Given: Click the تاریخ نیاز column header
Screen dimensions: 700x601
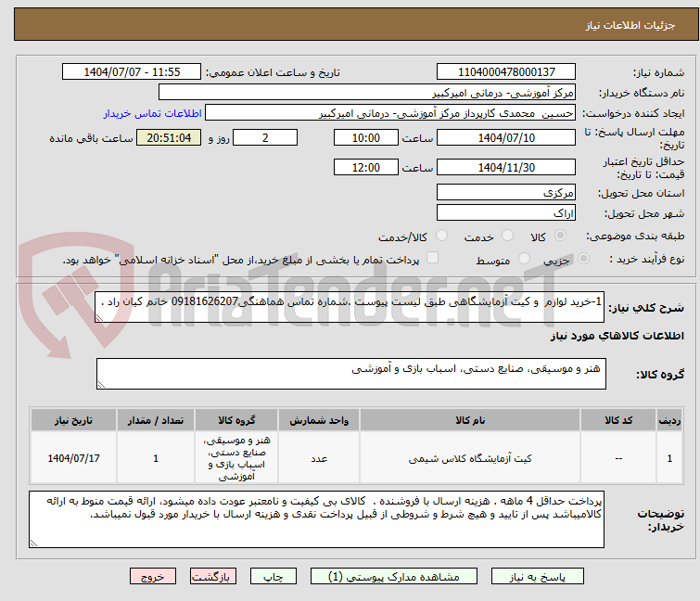Looking at the screenshot, I should 73,420.
